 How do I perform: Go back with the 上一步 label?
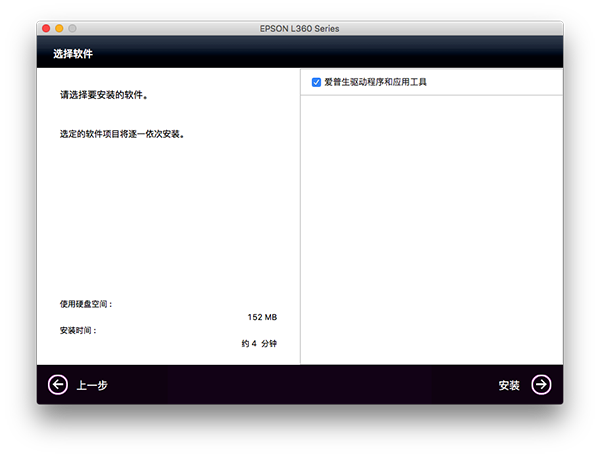click(x=92, y=385)
